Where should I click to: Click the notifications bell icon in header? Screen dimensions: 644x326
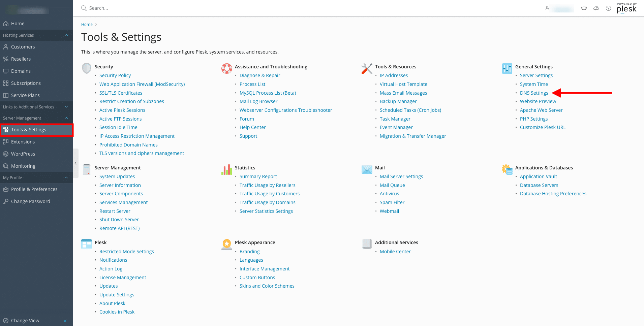pyautogui.click(x=584, y=8)
